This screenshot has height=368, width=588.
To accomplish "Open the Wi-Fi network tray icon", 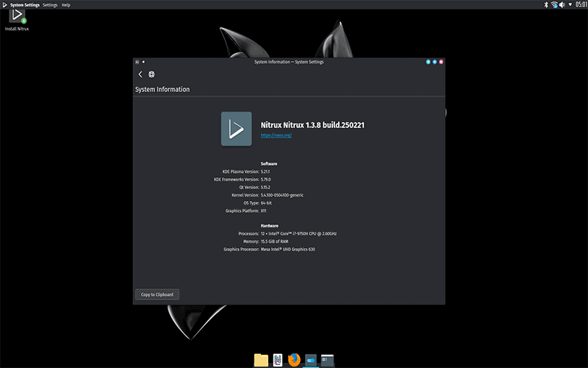I will (x=553, y=4).
